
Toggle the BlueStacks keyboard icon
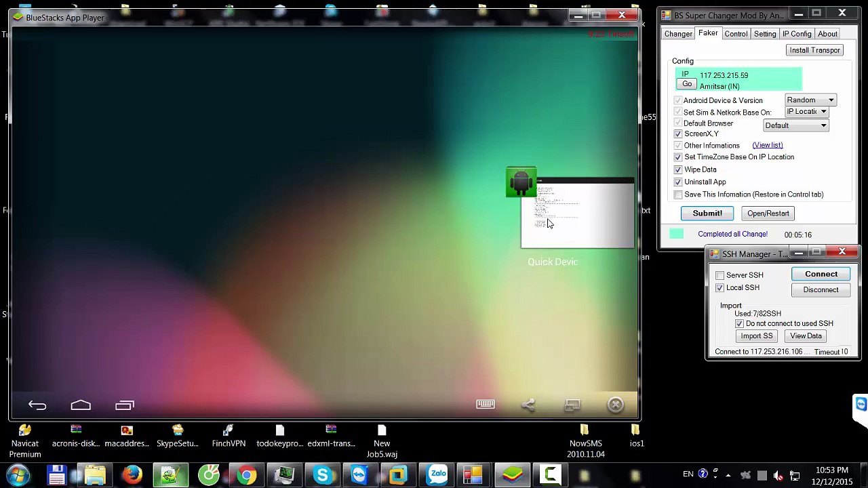pos(486,405)
